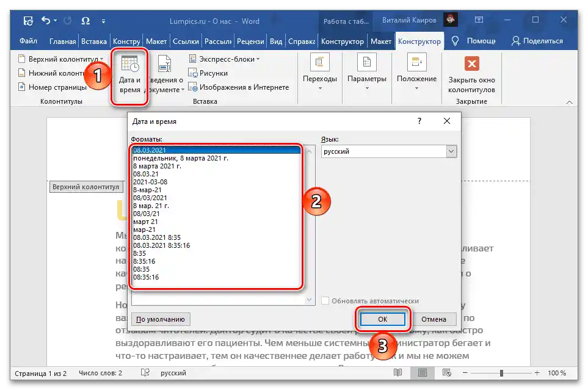Open the Date and Time button
This screenshot has height=390, width=588.
[x=129, y=75]
